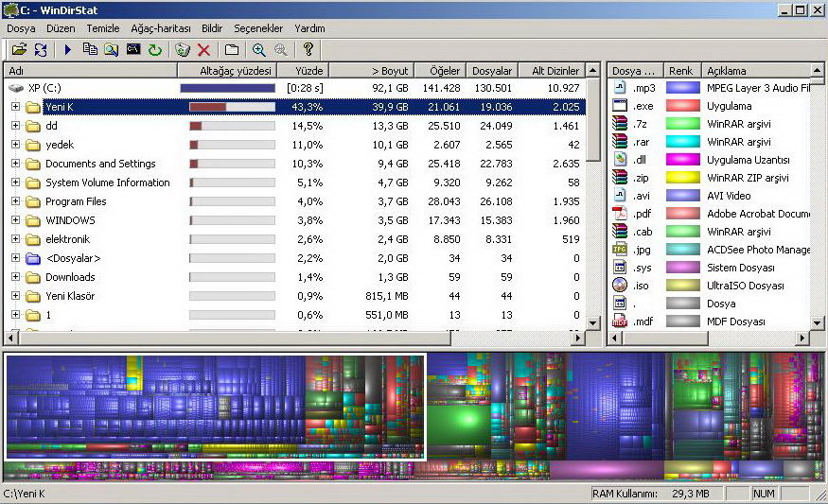Open the Temizle menu
This screenshot has height=504, width=828.
[x=103, y=28]
